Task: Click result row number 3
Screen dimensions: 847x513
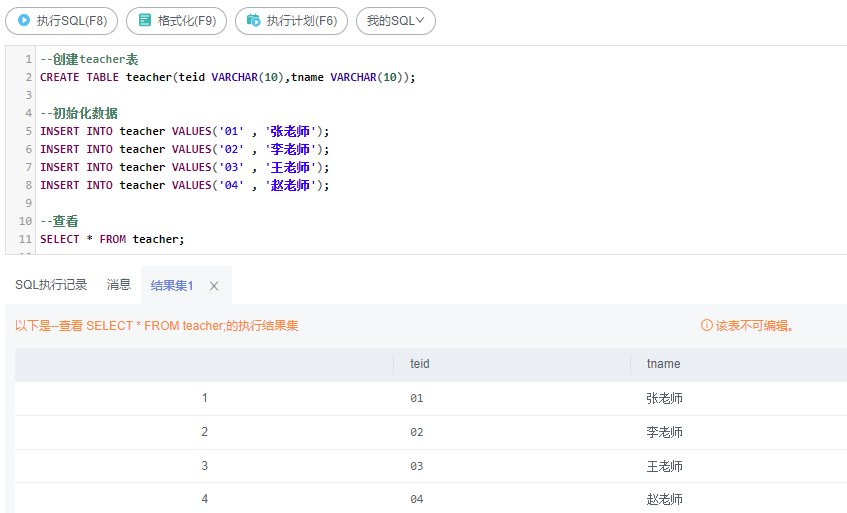Action: [x=205, y=466]
